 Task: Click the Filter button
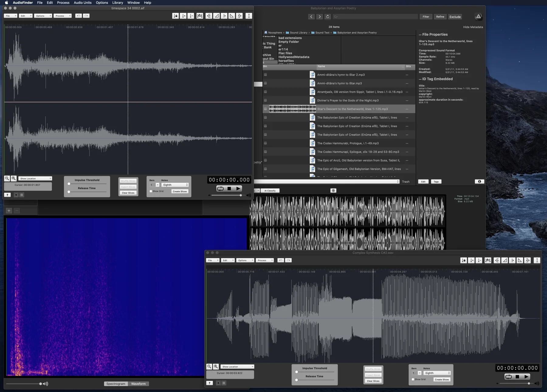426,17
